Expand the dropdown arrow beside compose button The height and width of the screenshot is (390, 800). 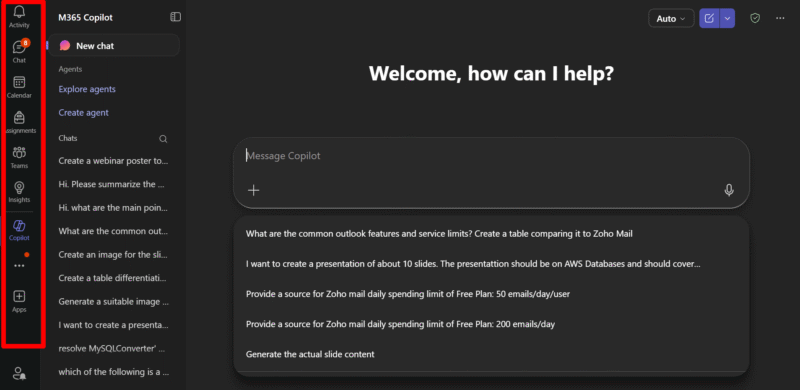pos(728,18)
